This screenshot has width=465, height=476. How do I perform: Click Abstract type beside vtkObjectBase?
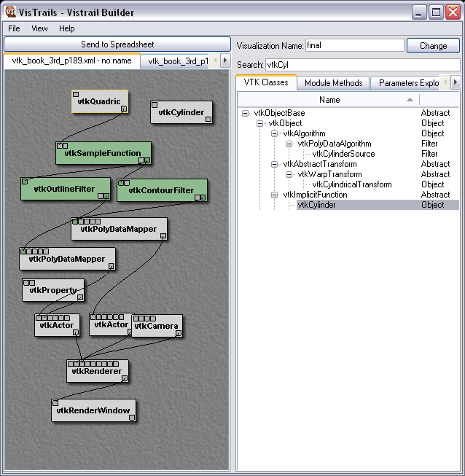click(435, 113)
